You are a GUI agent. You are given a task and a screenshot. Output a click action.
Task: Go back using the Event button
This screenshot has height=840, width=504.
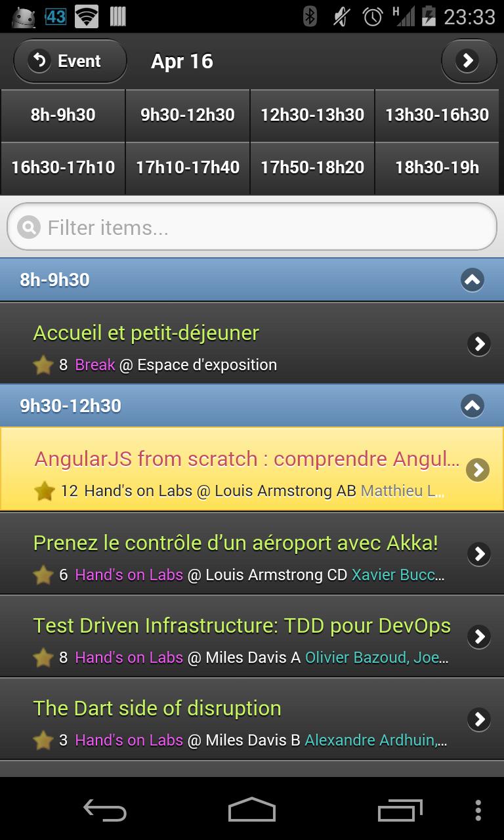(x=70, y=61)
